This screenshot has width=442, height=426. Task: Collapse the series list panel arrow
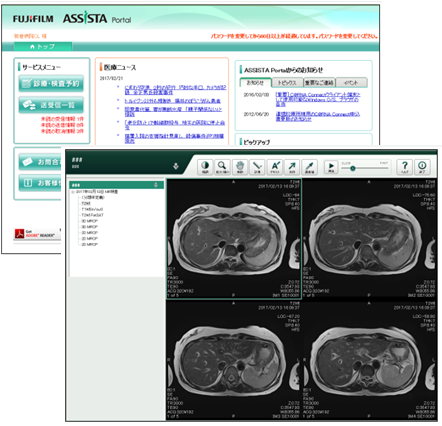coord(155,185)
